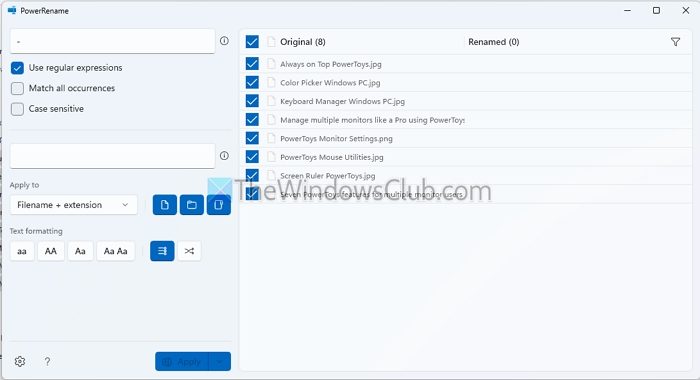Apply uppercase 'AA' text formatting

(51, 251)
